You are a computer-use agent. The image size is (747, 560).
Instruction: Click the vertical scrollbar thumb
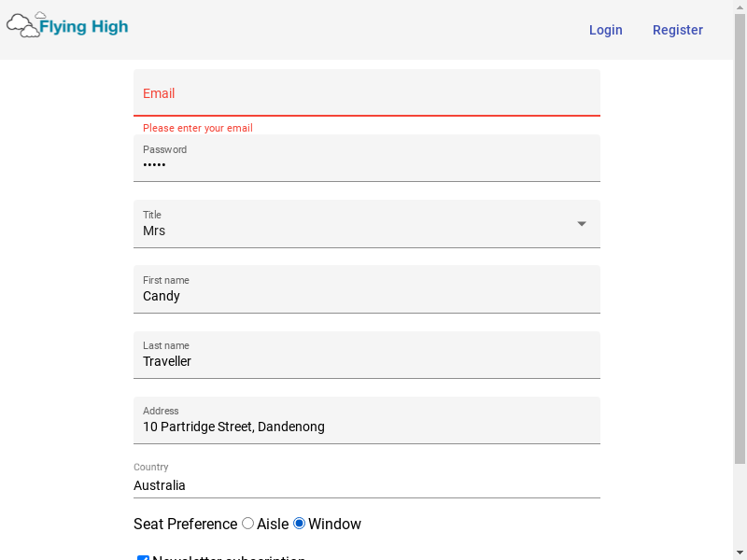click(x=740, y=238)
